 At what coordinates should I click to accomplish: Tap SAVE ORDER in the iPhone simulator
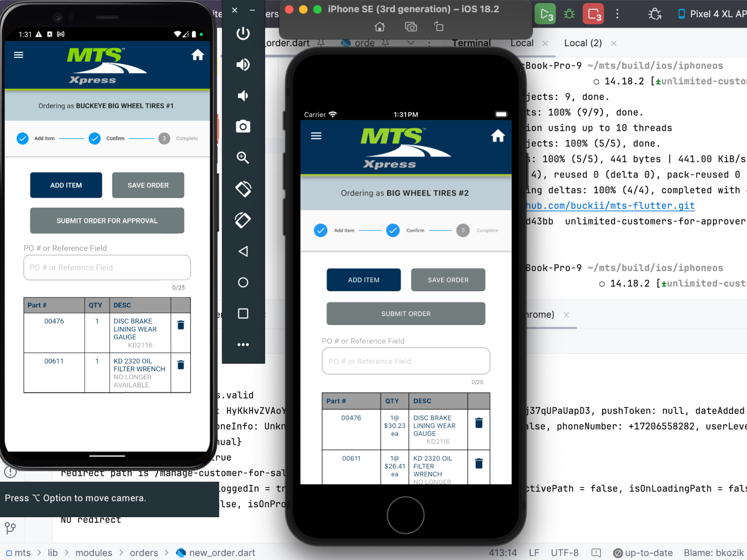coord(448,280)
